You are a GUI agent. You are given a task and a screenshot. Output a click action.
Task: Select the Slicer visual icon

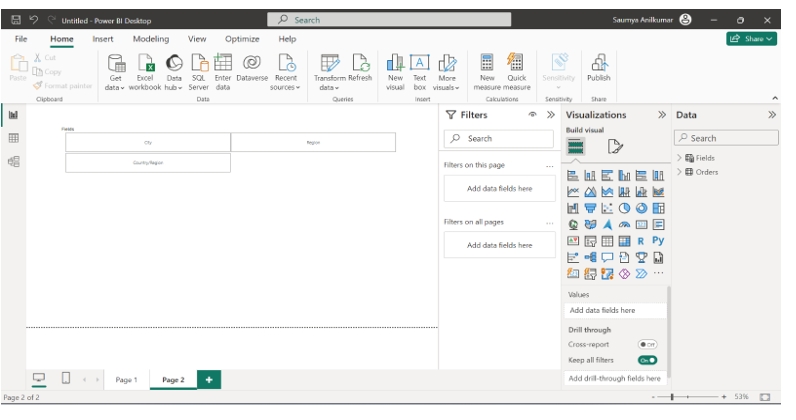590,241
